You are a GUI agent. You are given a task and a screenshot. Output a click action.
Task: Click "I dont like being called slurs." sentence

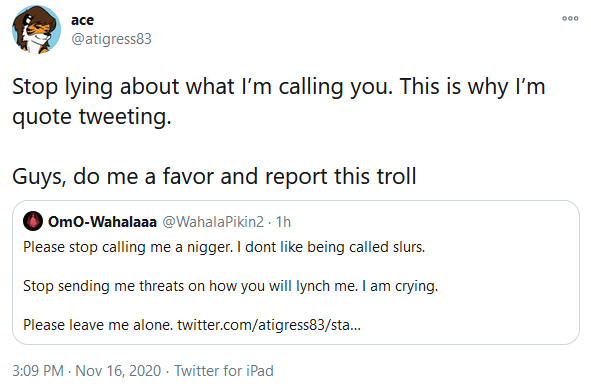click(x=331, y=247)
